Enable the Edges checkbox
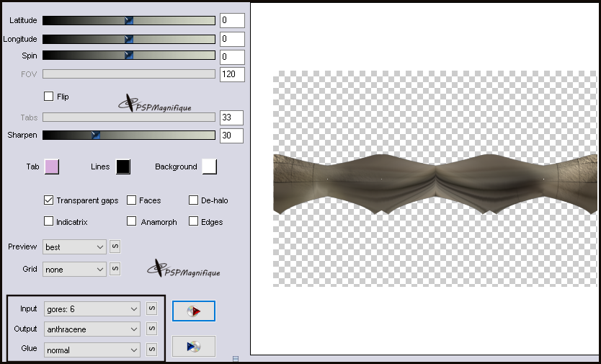The image size is (601, 364). coord(194,221)
